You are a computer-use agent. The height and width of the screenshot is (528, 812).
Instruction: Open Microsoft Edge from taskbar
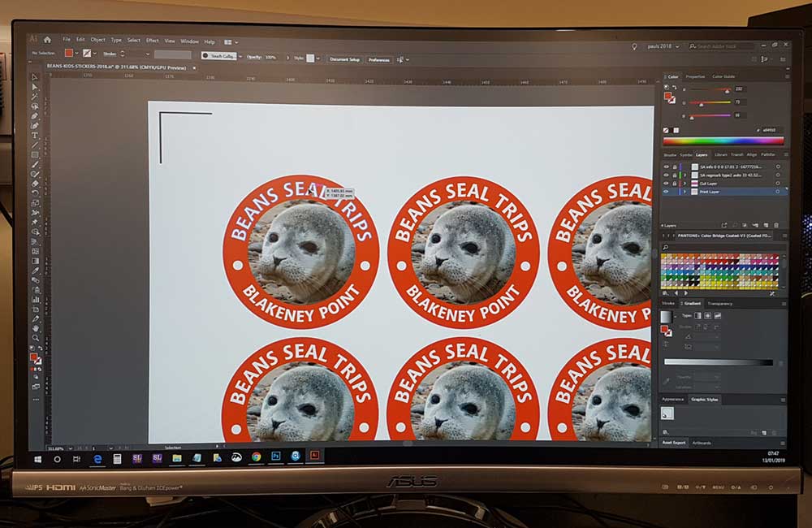pyautogui.click(x=97, y=459)
